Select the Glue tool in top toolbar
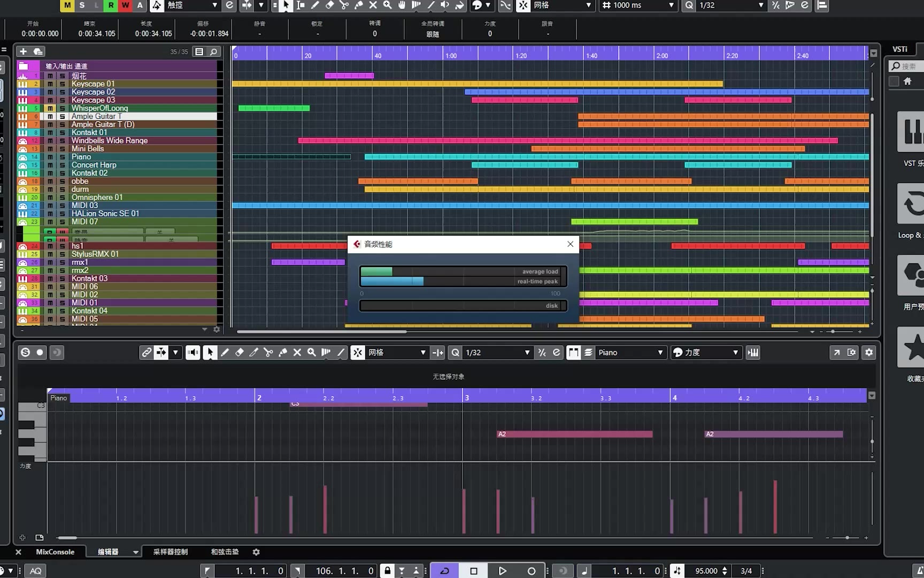Screen dimensions: 924x578 [358, 5]
